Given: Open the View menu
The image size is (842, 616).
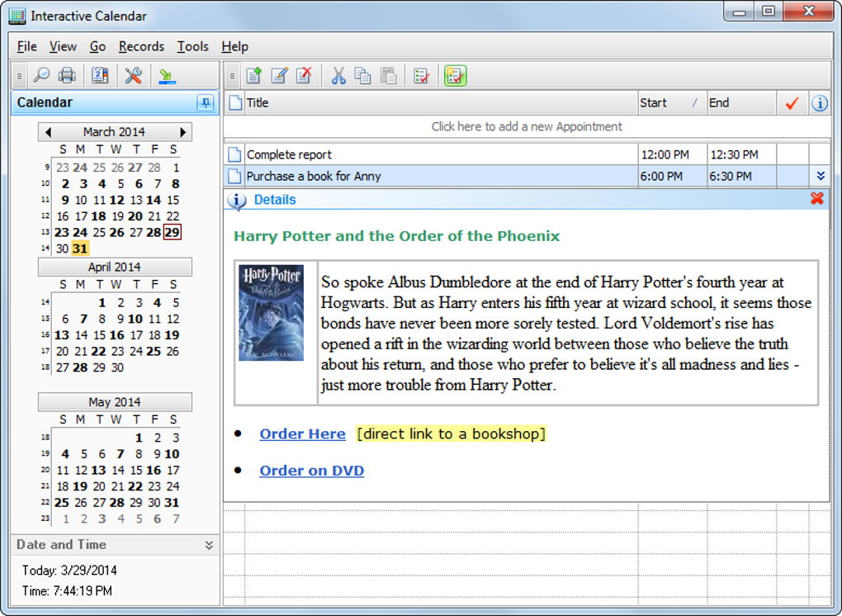Looking at the screenshot, I should point(63,47).
